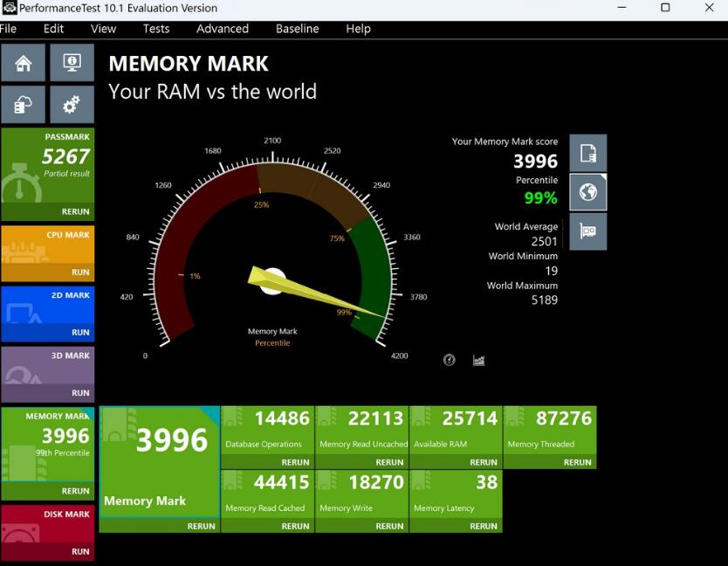Click the Home icon button
The width and height of the screenshot is (728, 566).
click(24, 63)
